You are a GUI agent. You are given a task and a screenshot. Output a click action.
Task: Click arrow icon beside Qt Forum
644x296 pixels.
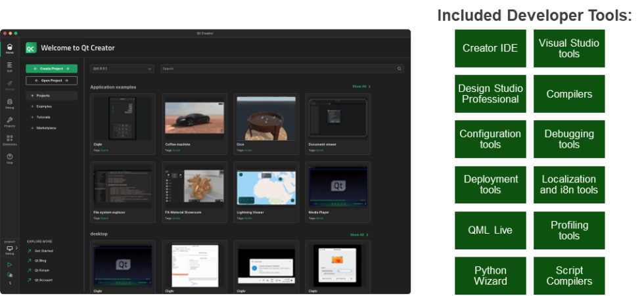pos(29,270)
